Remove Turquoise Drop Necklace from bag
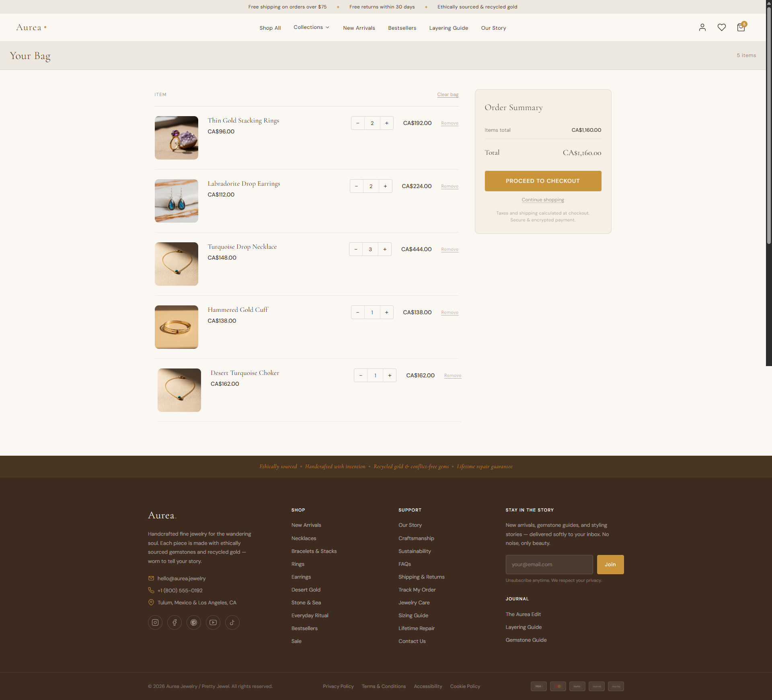This screenshot has height=700, width=772. pyautogui.click(x=450, y=249)
